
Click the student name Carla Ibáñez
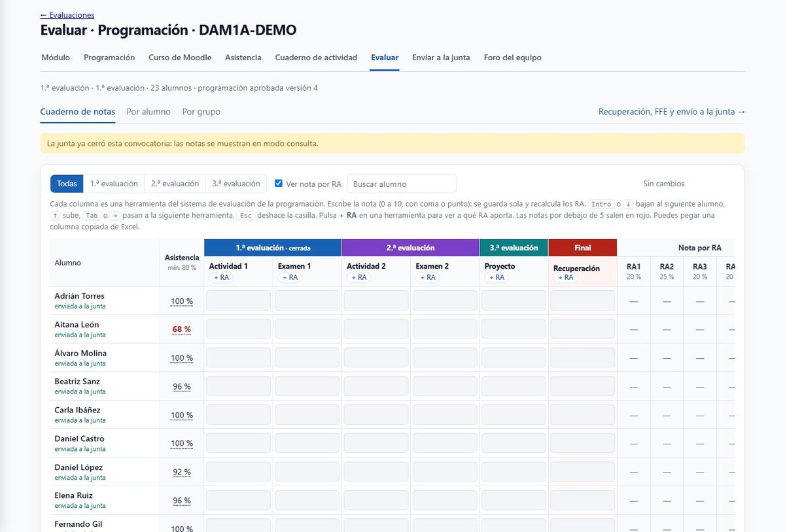77,410
